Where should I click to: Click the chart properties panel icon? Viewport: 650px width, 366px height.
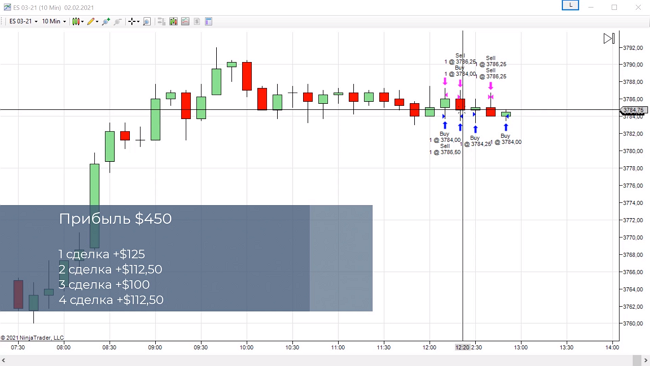point(209,22)
